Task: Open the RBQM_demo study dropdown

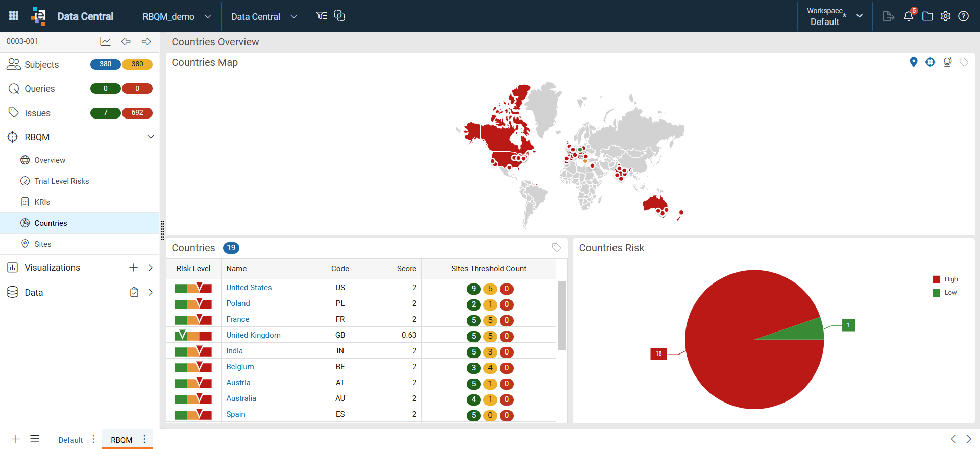Action: tap(177, 16)
